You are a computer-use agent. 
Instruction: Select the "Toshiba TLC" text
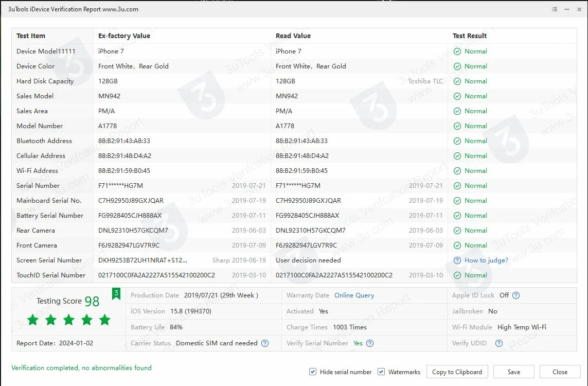(425, 81)
